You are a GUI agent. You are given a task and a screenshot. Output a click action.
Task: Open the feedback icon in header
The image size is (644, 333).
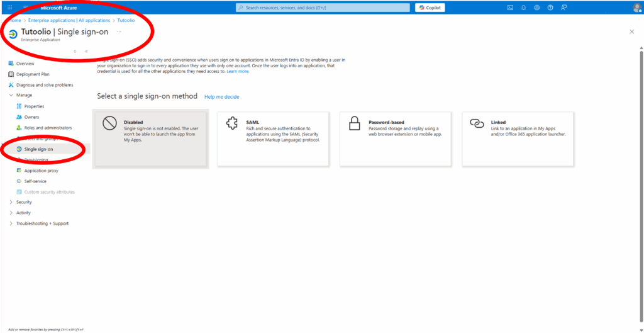(563, 8)
